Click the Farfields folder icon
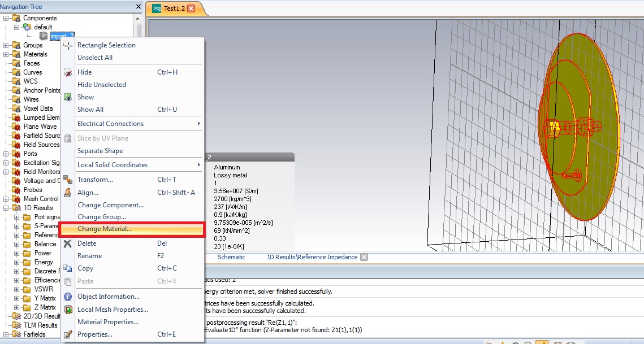The height and width of the screenshot is (344, 644). (x=16, y=334)
